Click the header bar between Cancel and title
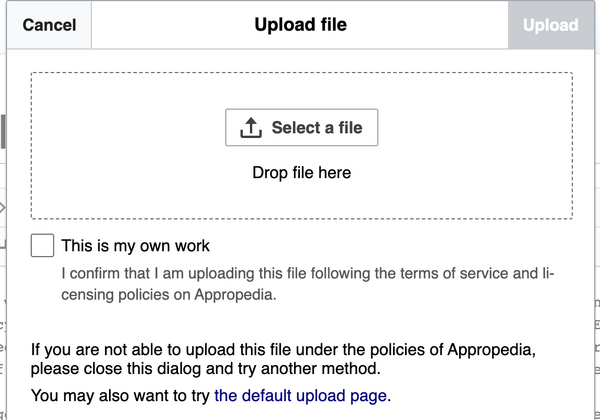The width and height of the screenshot is (600, 420). pos(172,25)
